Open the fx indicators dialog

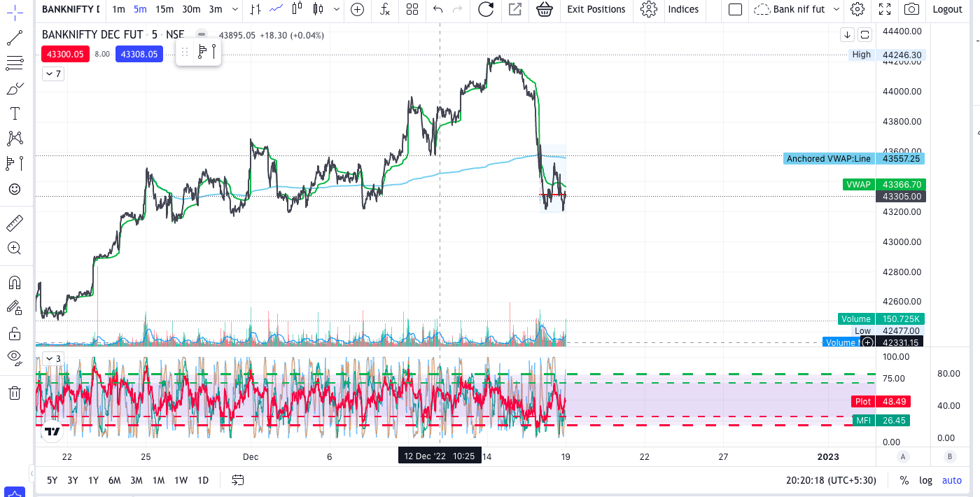pyautogui.click(x=385, y=9)
